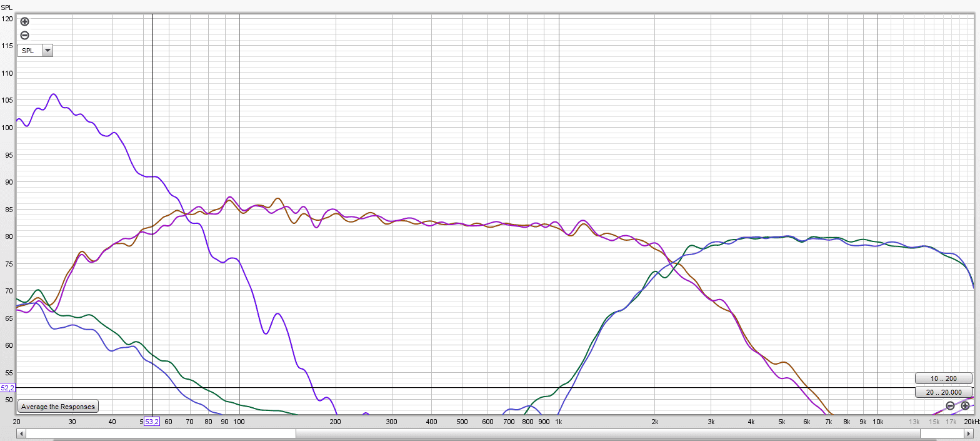
Task: Click Average the Responses button
Action: pos(58,407)
